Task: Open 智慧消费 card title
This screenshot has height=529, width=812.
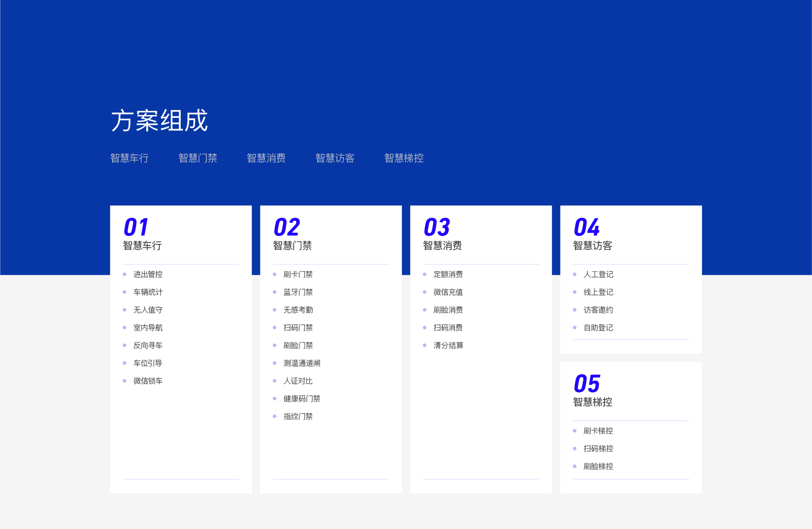Action: [443, 246]
